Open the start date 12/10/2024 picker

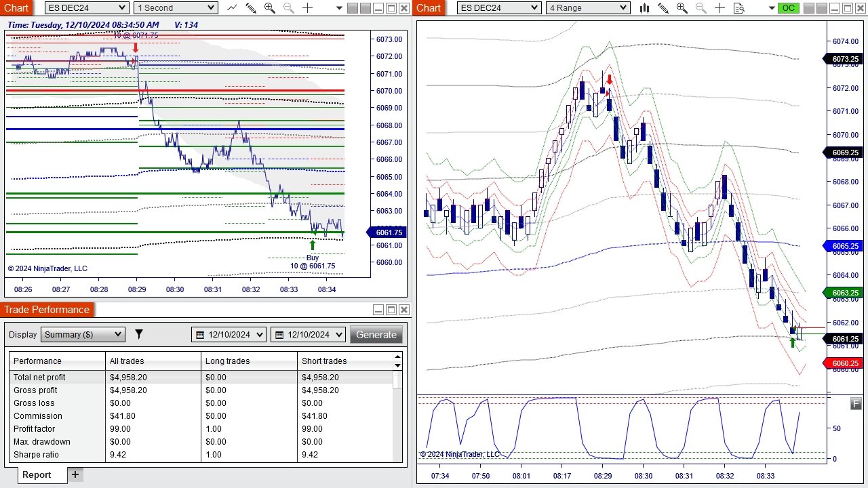[x=229, y=334]
